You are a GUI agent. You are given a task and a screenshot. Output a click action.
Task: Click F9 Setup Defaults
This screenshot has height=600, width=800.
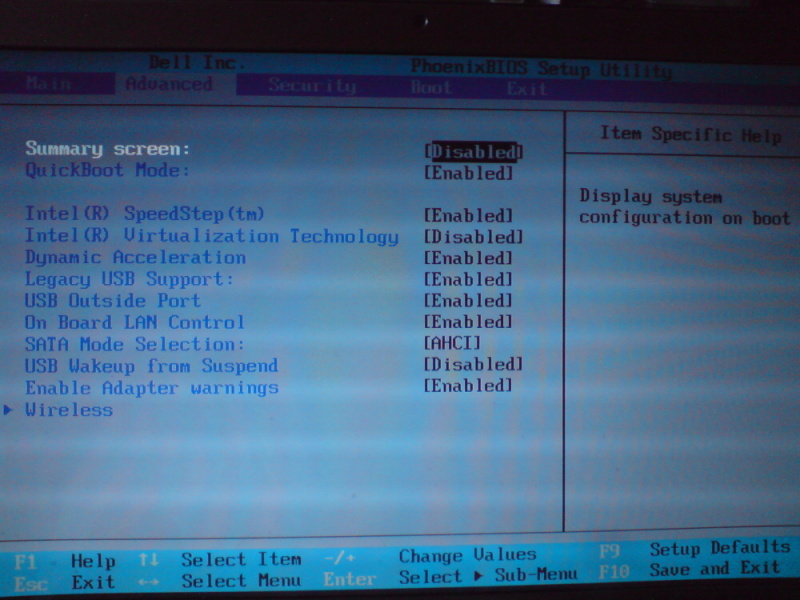tap(694, 549)
